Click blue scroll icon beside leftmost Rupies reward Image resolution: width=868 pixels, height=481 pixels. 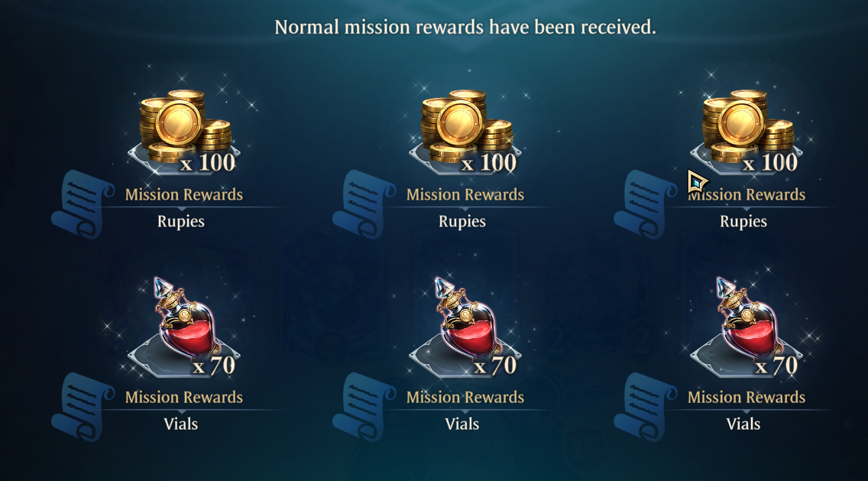point(83,204)
